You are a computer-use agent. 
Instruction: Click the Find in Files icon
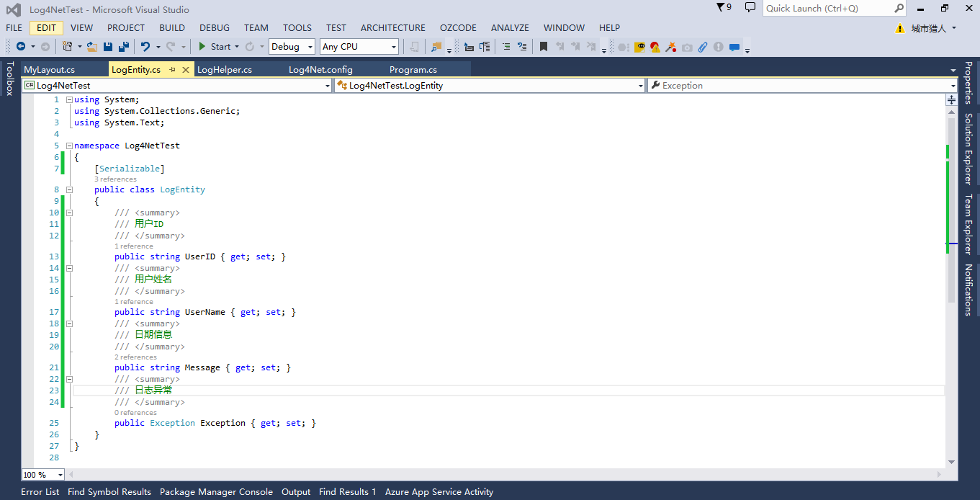[x=436, y=47]
